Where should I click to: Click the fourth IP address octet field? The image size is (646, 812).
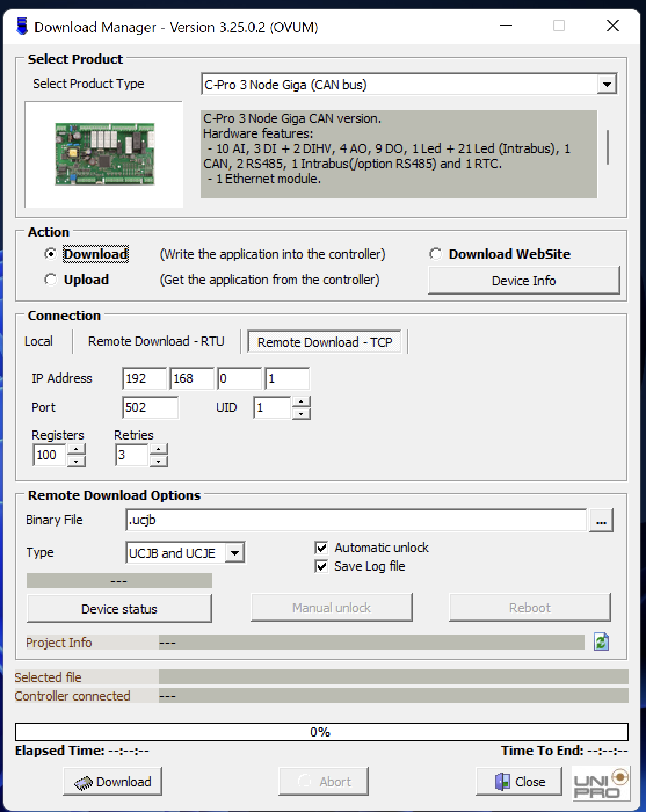tap(287, 378)
